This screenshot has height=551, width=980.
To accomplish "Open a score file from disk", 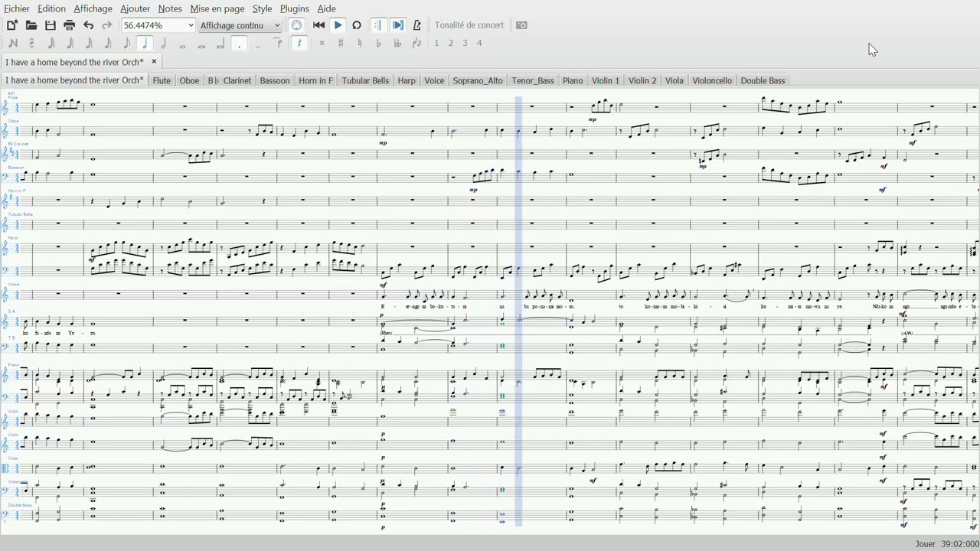I will pyautogui.click(x=31, y=25).
